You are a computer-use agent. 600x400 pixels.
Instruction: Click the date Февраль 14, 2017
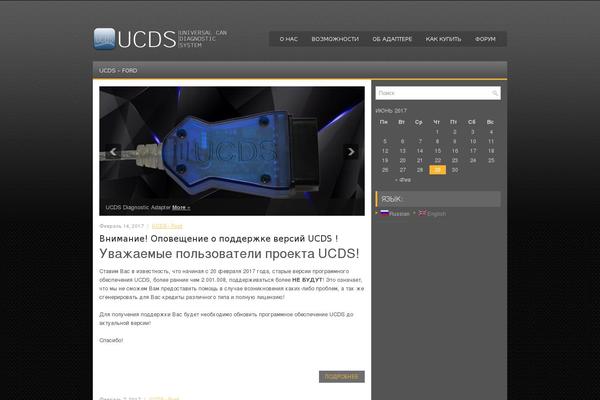(x=121, y=226)
